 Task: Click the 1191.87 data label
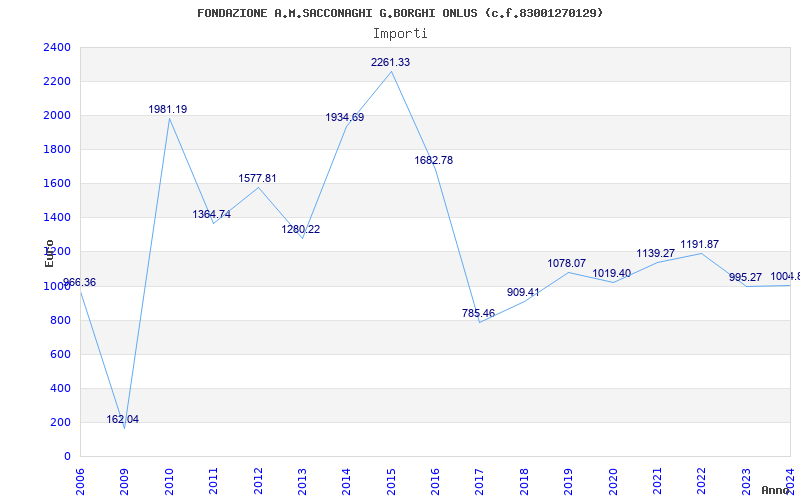[699, 244]
